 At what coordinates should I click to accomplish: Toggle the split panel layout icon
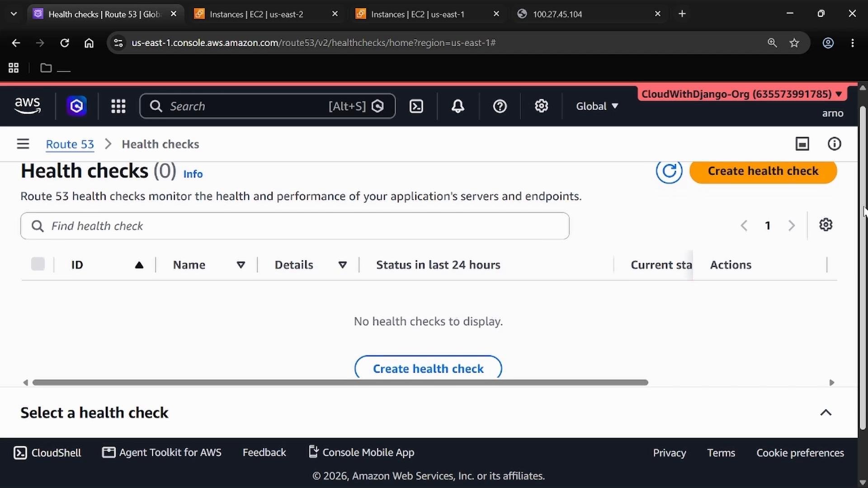pyautogui.click(x=802, y=144)
